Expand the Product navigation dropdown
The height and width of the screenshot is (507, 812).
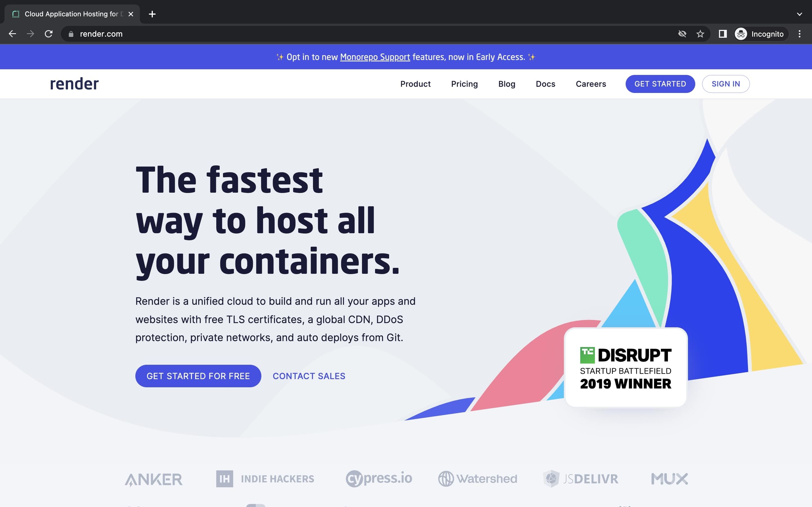click(x=415, y=84)
